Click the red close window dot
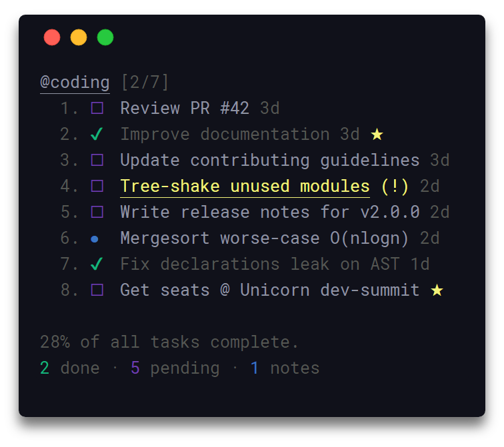 pos(52,37)
